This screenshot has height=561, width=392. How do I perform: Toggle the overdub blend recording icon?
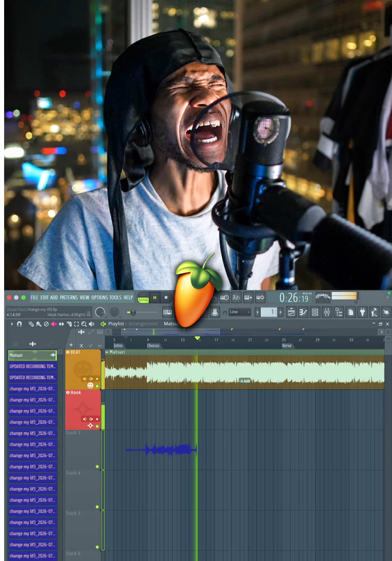(248, 298)
